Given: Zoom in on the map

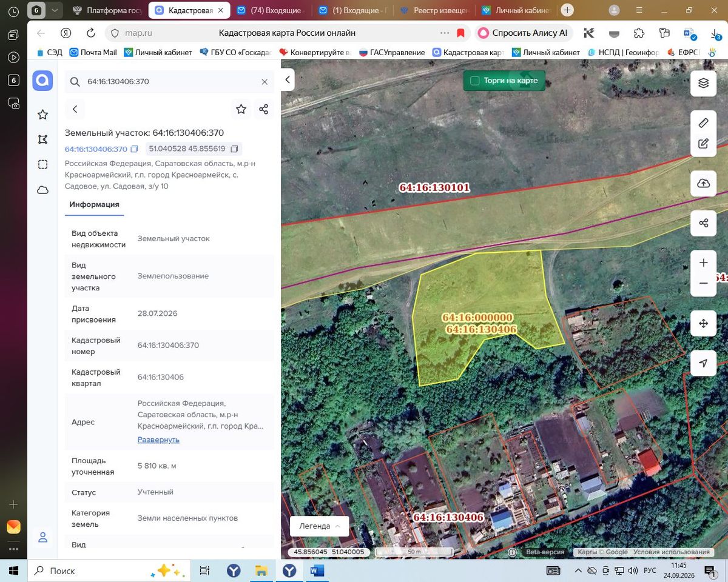Looking at the screenshot, I should point(703,263).
